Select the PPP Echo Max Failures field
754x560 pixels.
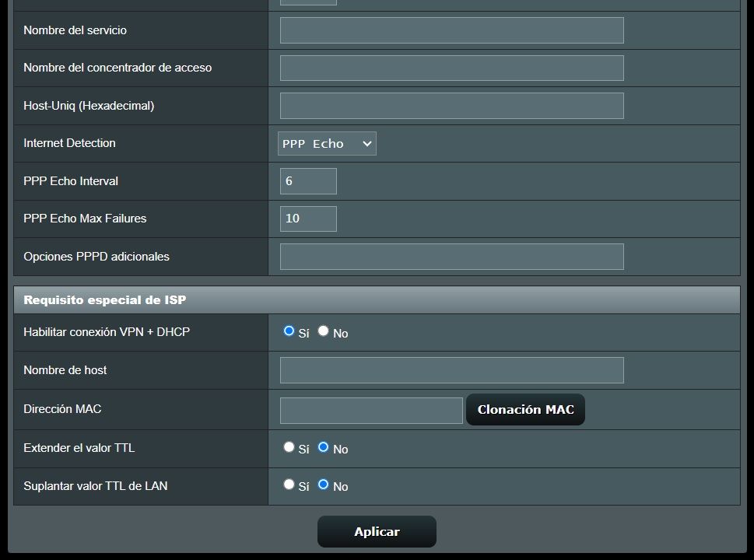click(308, 219)
